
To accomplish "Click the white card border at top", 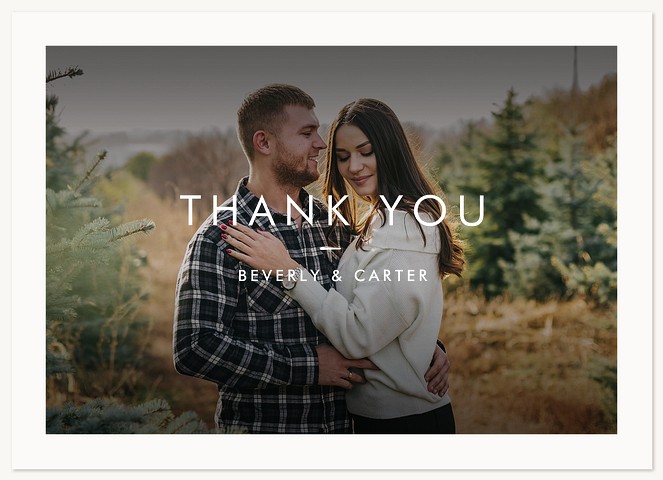I will (x=332, y=29).
